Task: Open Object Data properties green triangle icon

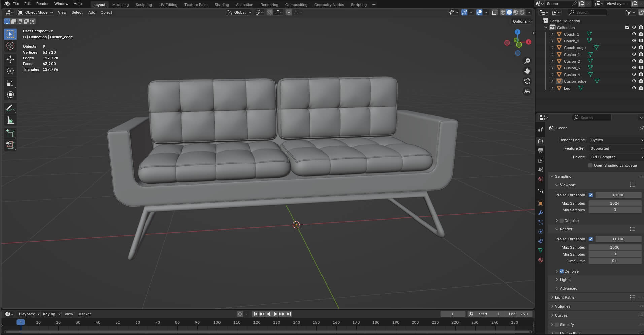Action: 541,250
